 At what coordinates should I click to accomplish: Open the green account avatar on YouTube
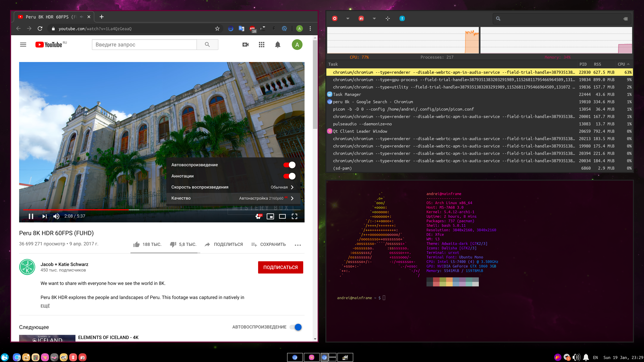[x=297, y=44]
